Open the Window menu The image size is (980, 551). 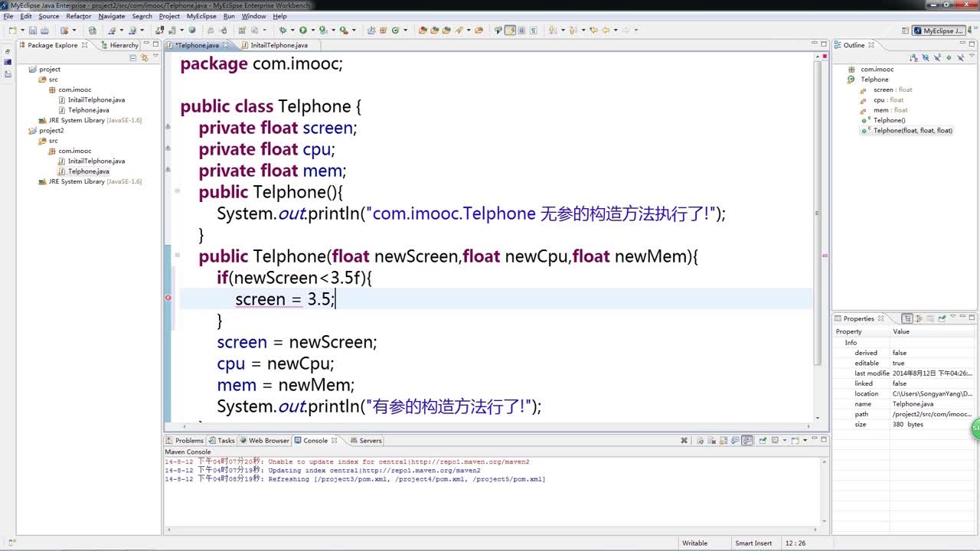[x=253, y=16]
